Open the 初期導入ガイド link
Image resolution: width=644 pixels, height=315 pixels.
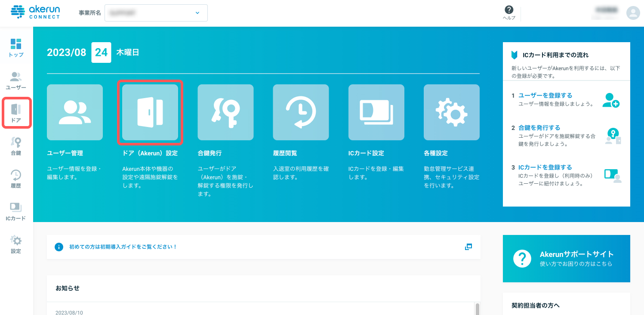pyautogui.click(x=123, y=247)
